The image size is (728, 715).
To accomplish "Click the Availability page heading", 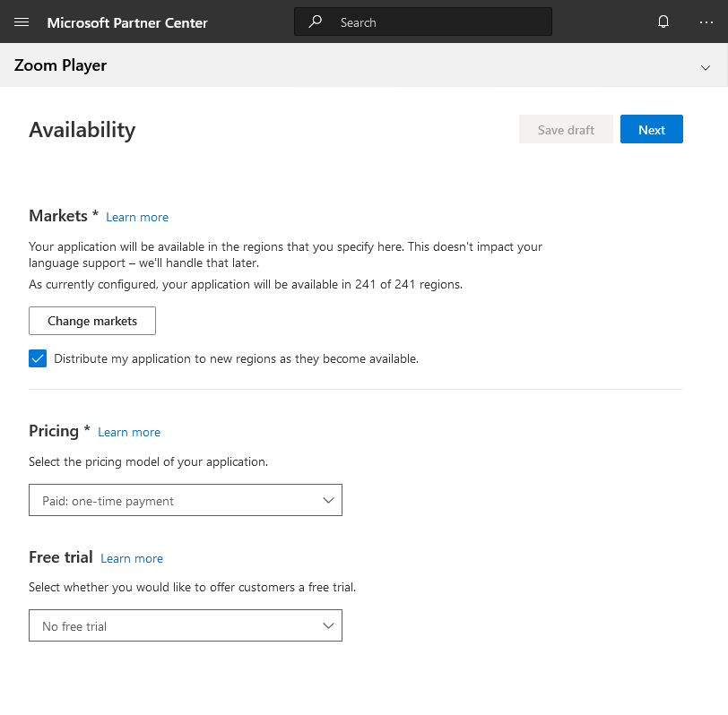I will [82, 130].
